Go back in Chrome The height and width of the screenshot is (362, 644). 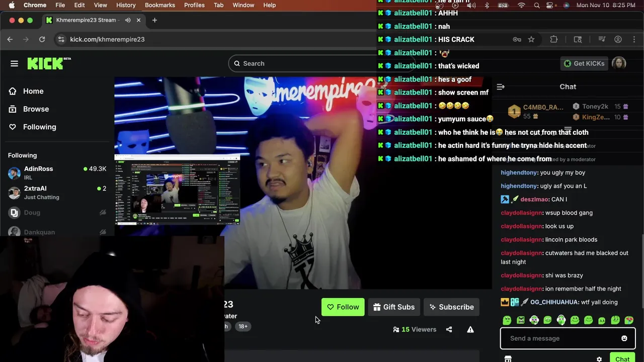pos(10,39)
